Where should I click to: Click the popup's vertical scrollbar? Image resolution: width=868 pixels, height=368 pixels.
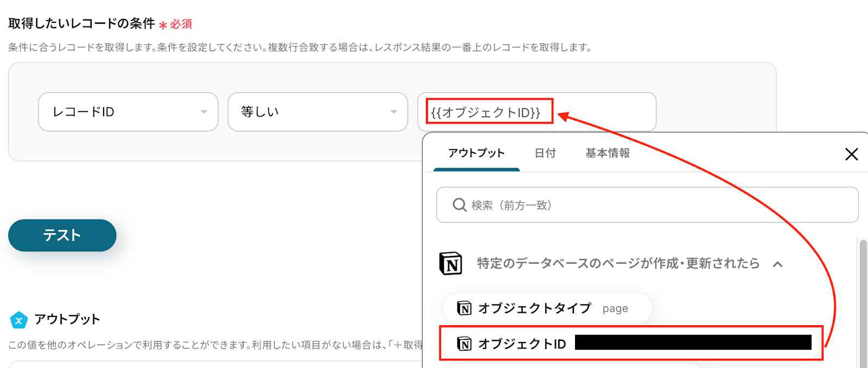[x=863, y=304]
